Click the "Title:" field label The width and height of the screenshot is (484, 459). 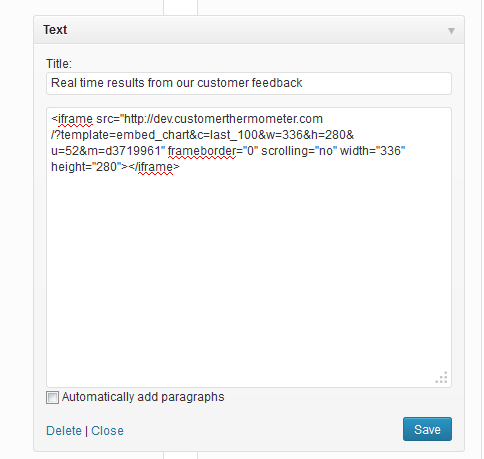pos(59,63)
